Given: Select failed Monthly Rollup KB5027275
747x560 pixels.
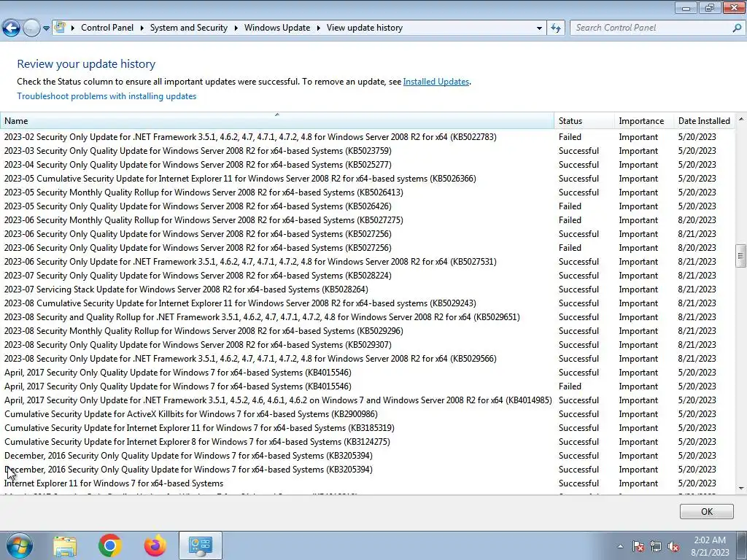Looking at the screenshot, I should point(368,220).
